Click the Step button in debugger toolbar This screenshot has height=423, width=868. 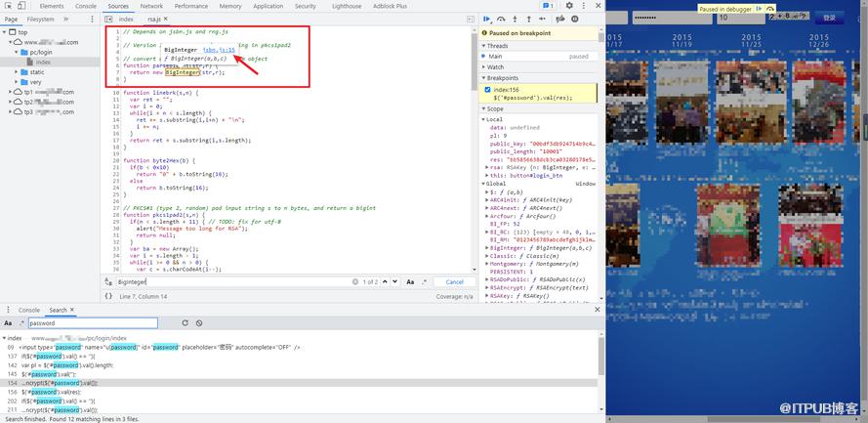point(543,19)
